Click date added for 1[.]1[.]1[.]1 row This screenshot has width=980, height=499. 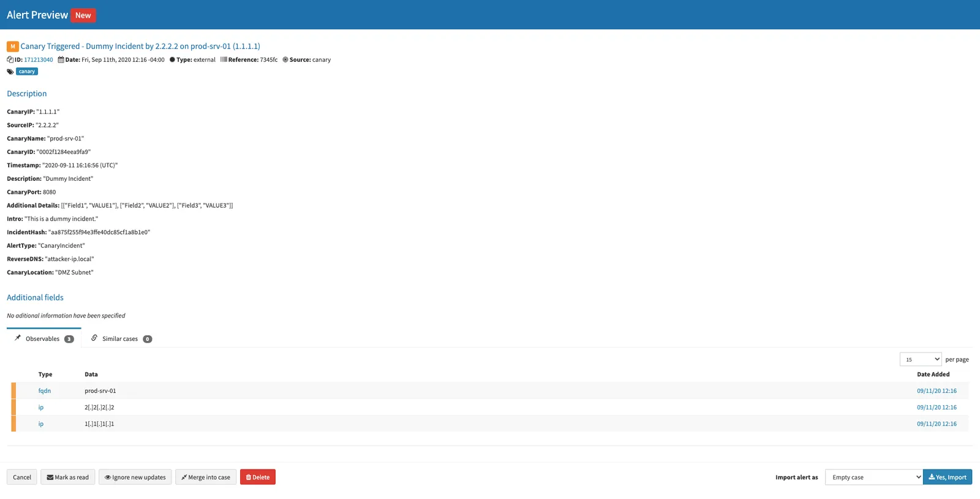pos(937,424)
